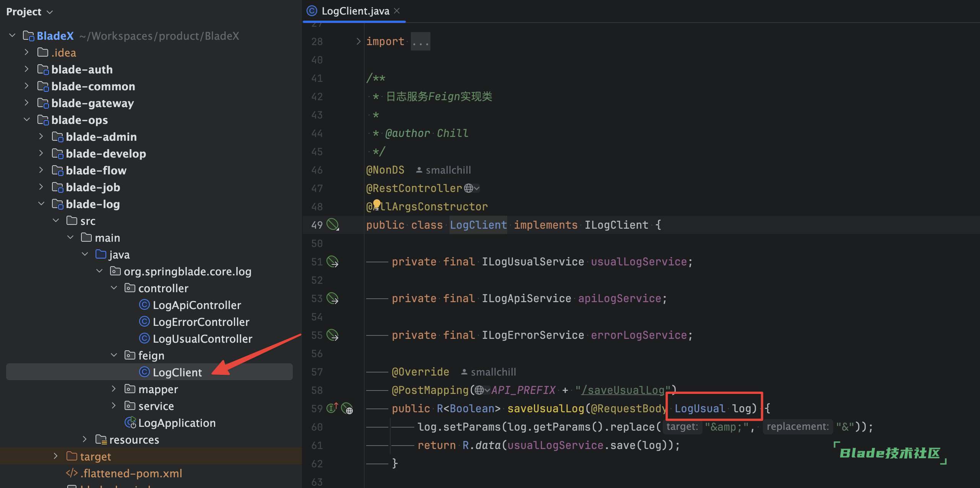
Task: Collapse the blade-log module
Action: [x=41, y=204]
